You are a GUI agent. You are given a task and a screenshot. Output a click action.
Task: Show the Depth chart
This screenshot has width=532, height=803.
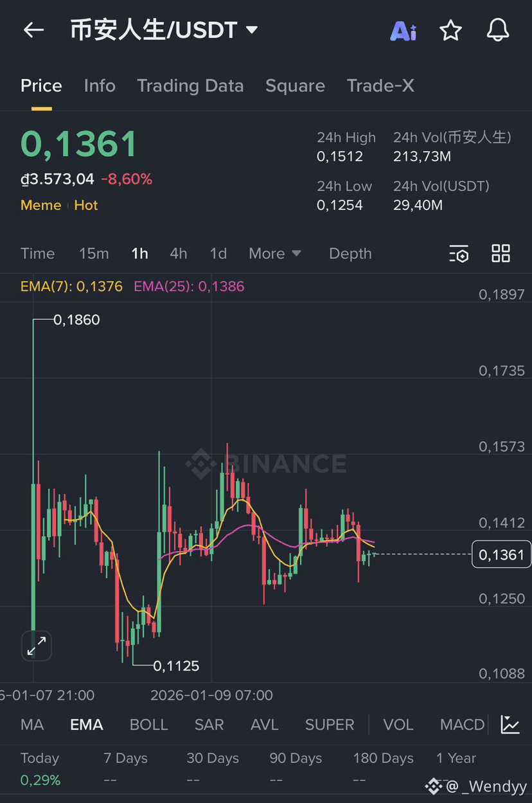pos(350,254)
